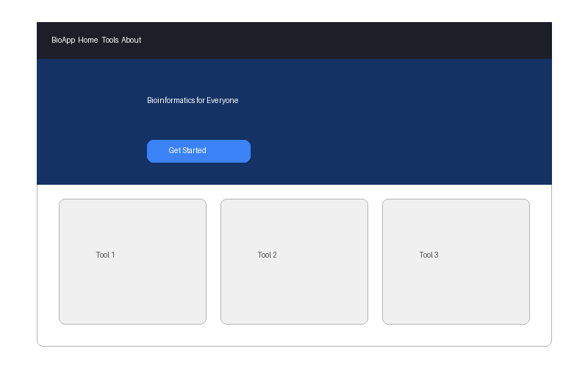Go to the About page link
588x368 pixels.
132,40
